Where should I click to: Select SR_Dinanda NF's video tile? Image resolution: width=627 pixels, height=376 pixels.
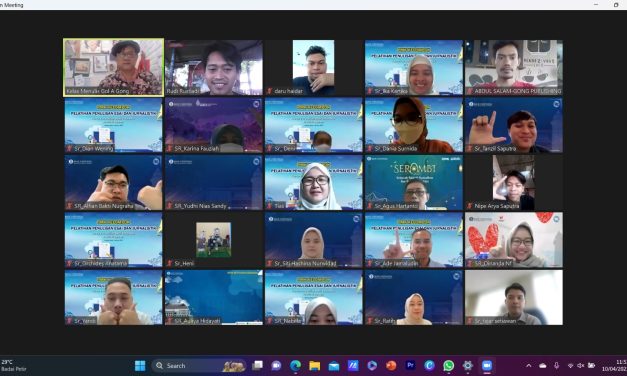click(x=514, y=240)
